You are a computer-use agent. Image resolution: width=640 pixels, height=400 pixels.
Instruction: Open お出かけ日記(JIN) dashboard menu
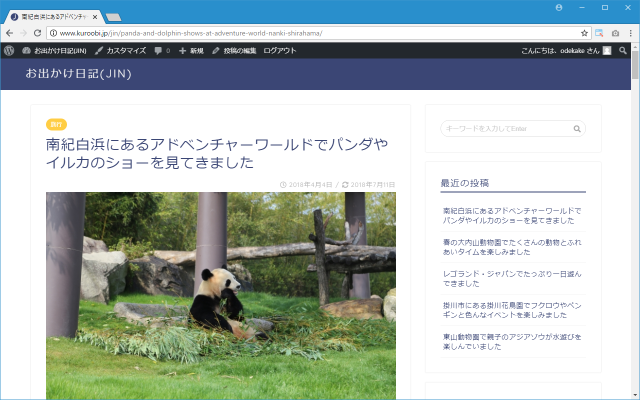click(x=54, y=51)
